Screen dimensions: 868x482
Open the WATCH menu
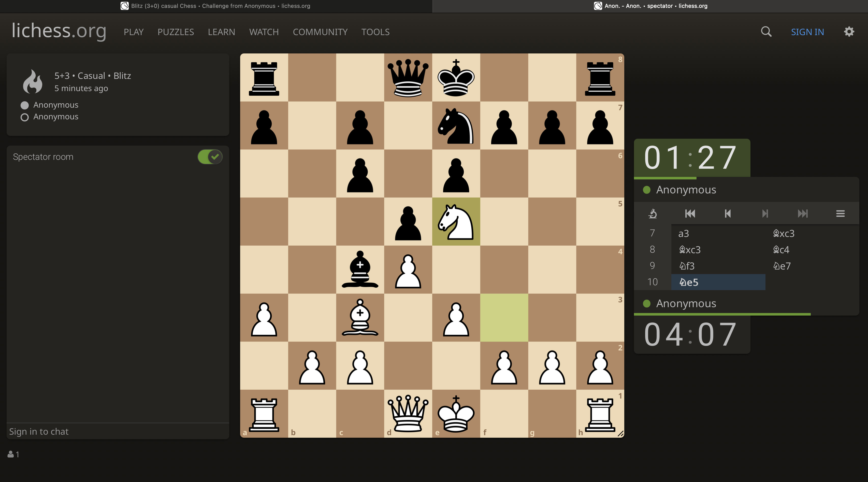pyautogui.click(x=264, y=32)
